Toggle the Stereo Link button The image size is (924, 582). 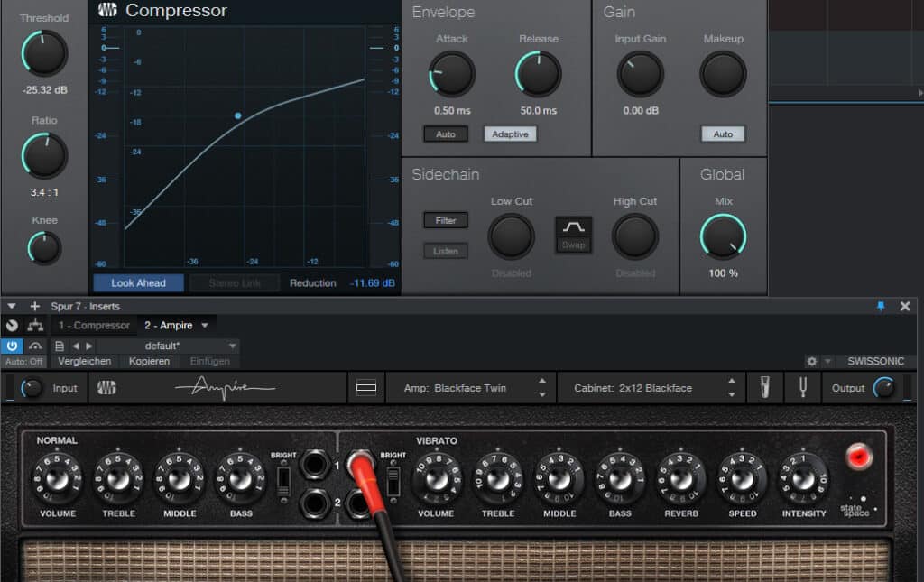click(235, 282)
